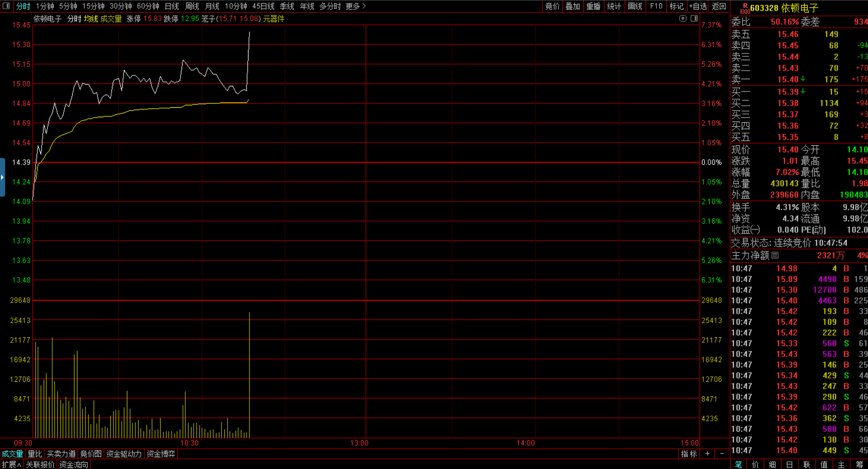This screenshot has height=469, width=868.
Task: Open the 关联报价 panel
Action: tap(40, 464)
